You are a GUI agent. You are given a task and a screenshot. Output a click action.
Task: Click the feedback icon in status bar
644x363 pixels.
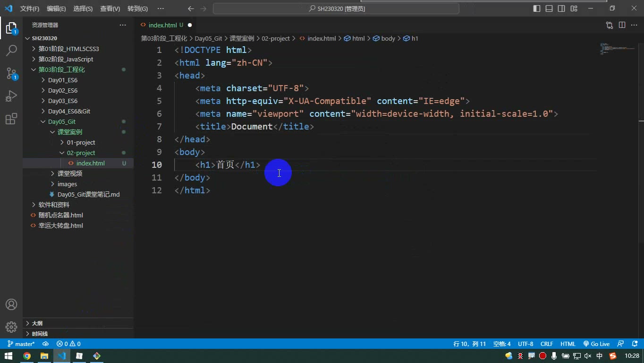point(621,344)
